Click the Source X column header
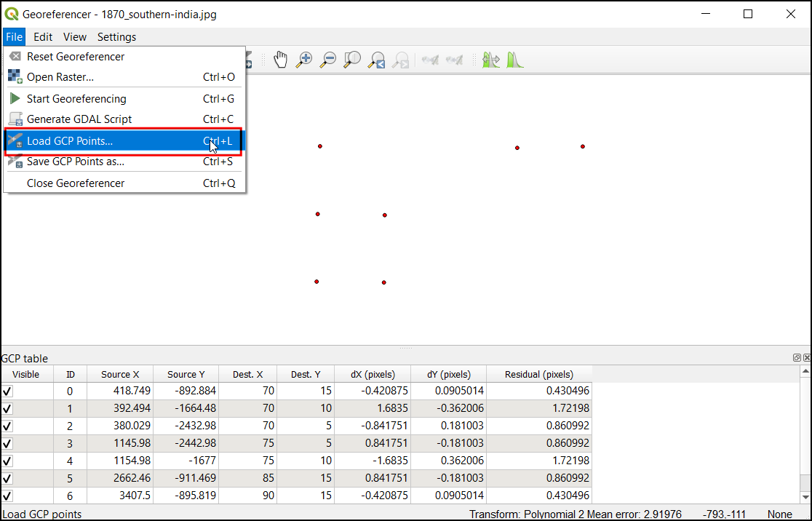 pyautogui.click(x=120, y=375)
